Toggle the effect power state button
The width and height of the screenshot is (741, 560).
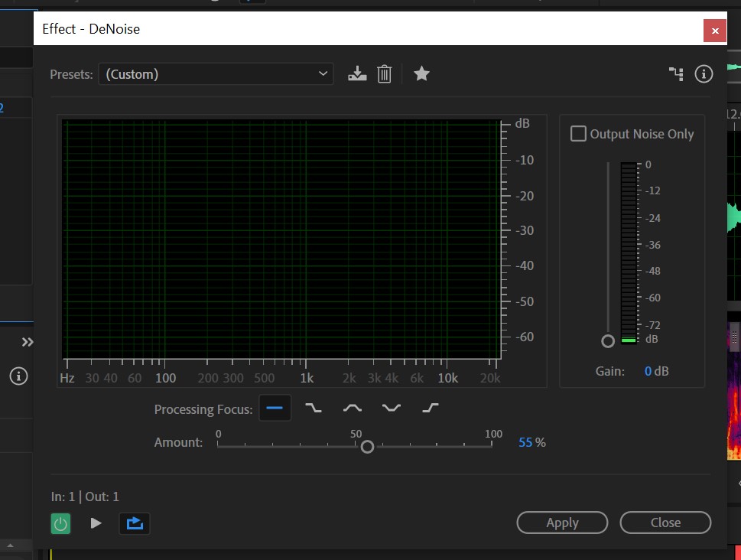(x=60, y=523)
